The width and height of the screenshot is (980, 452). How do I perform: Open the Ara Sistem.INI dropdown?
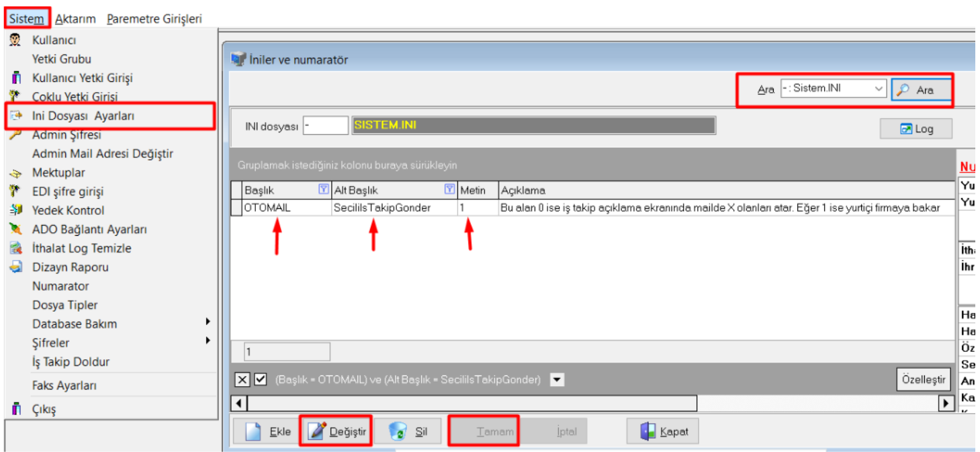point(879,89)
